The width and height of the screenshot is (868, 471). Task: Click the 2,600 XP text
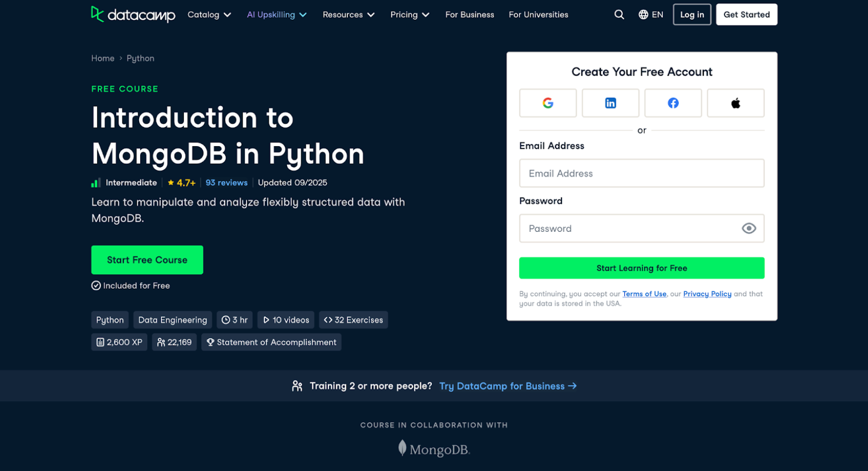(x=124, y=342)
